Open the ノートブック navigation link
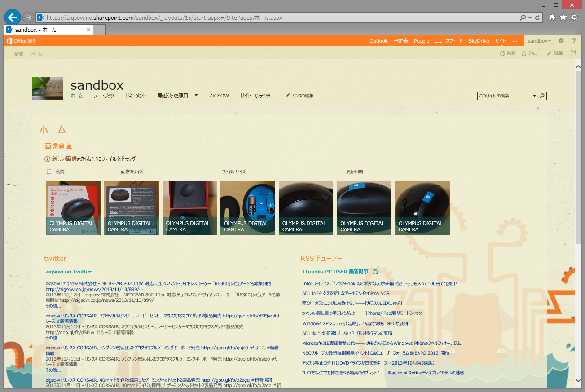The image size is (585, 392). click(104, 96)
